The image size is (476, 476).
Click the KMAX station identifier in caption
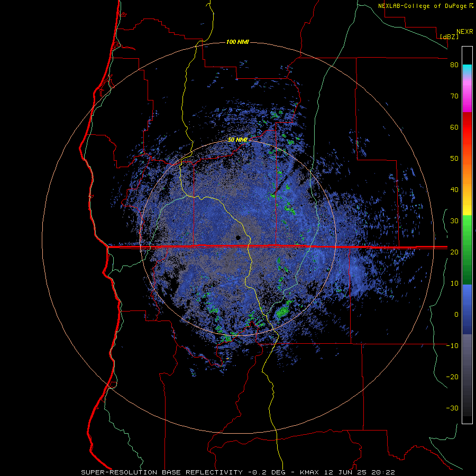309,472
